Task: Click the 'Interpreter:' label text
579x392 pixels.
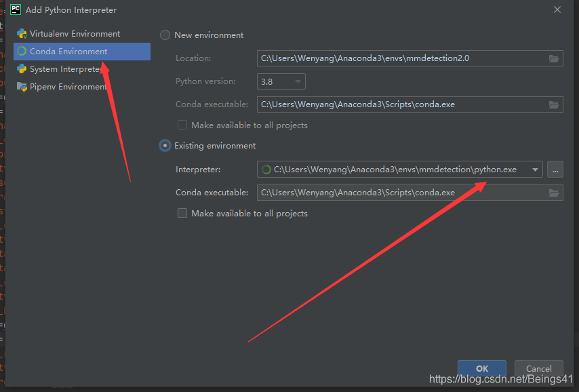Action: [x=198, y=170]
